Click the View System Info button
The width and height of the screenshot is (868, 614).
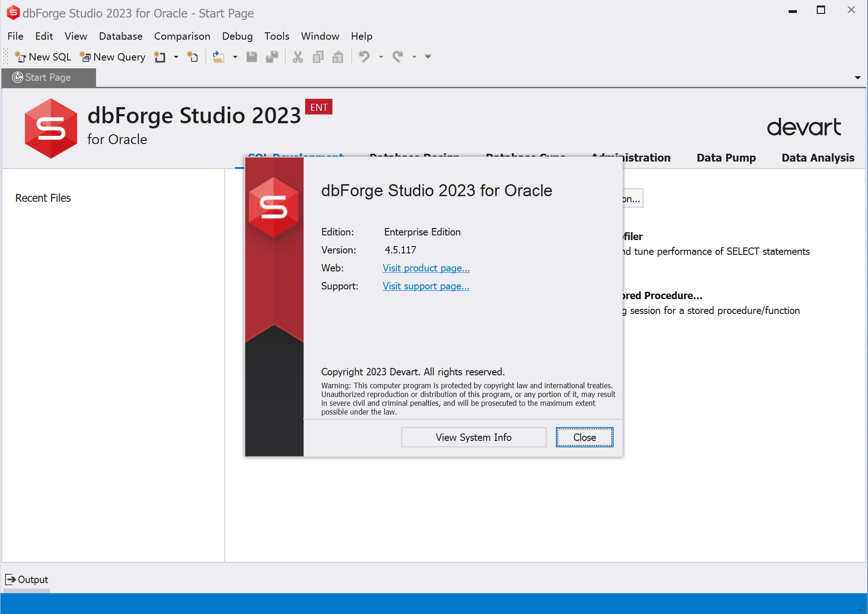[474, 437]
